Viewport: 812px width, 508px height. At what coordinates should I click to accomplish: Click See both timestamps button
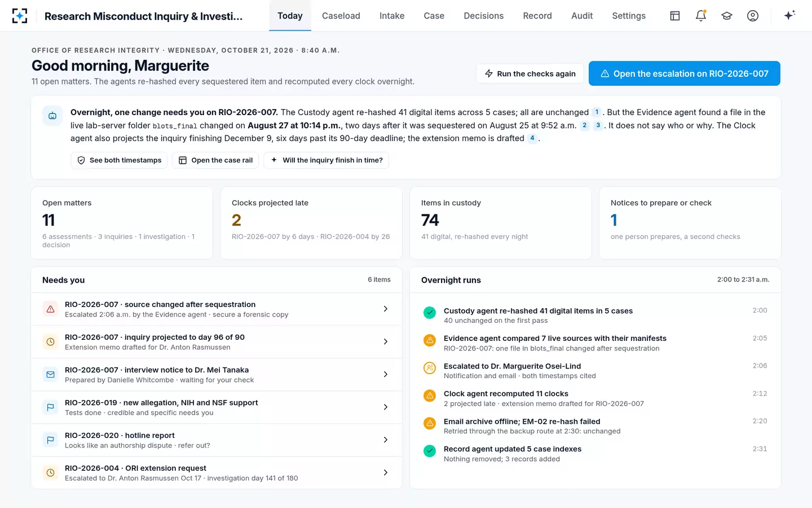click(x=119, y=160)
